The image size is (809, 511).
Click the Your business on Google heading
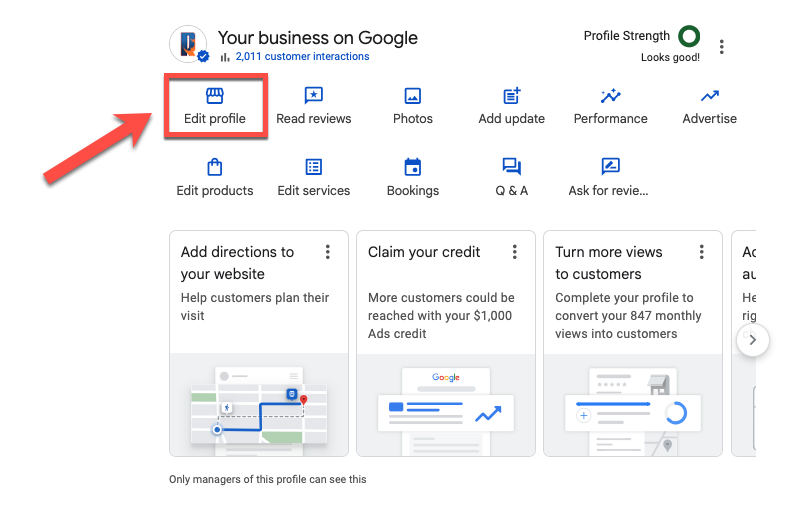pyautogui.click(x=317, y=38)
